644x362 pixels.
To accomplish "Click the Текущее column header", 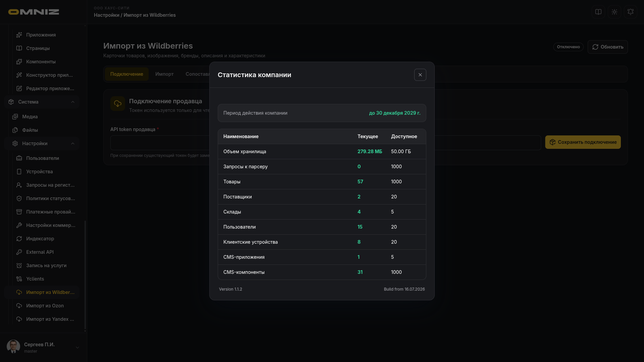I will click(x=368, y=136).
